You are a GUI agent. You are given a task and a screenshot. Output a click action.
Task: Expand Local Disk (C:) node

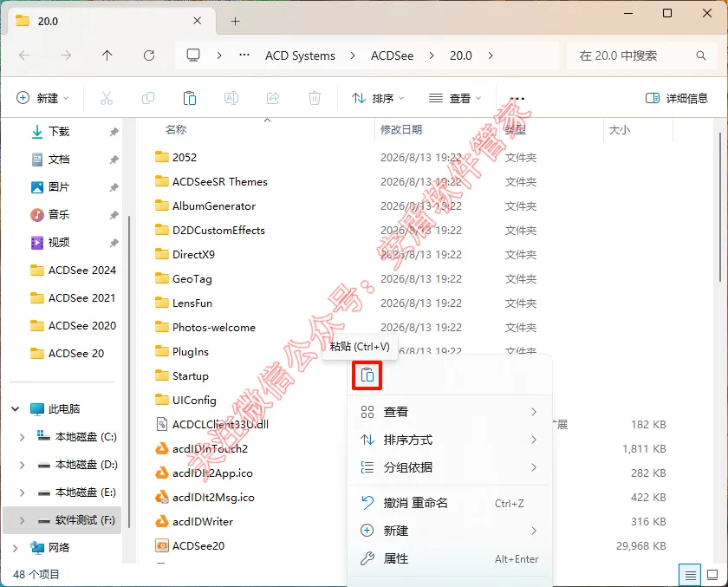[x=22, y=437]
